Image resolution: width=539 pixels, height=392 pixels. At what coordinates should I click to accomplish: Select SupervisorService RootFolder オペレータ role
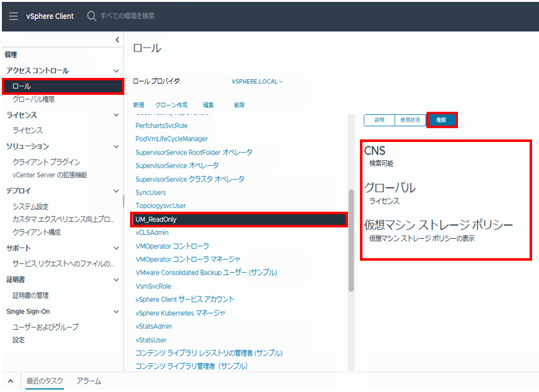point(194,152)
